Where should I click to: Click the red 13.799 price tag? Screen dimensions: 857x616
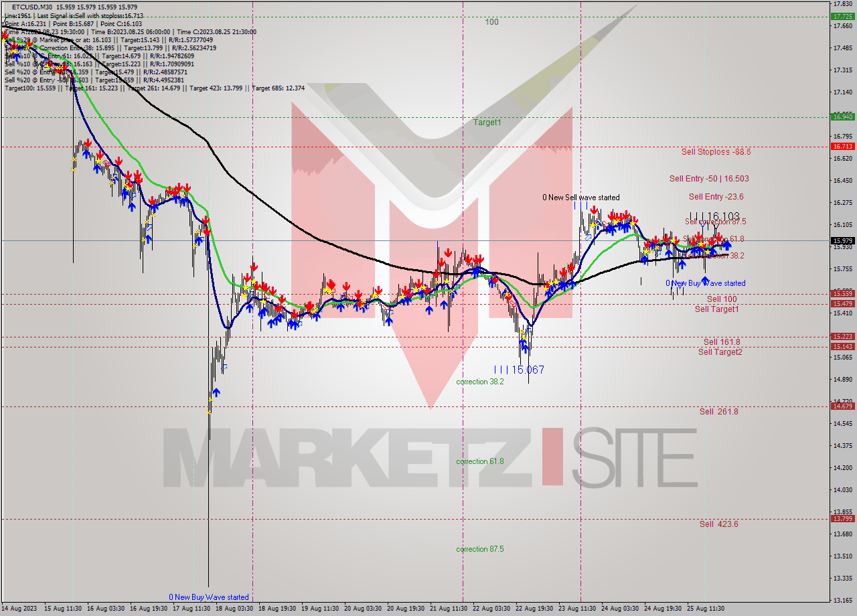point(842,519)
